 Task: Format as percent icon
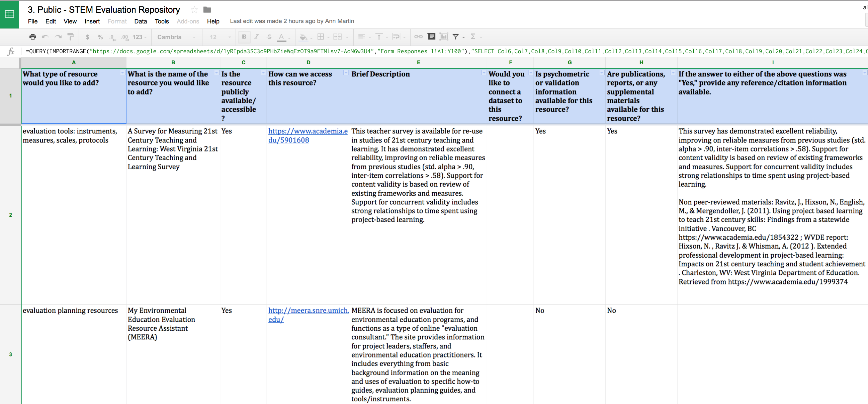coord(100,37)
